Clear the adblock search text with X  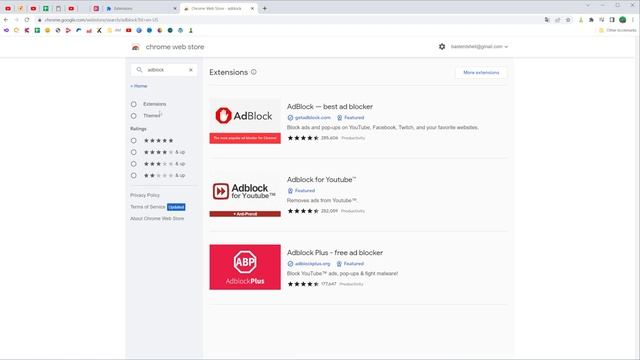tap(191, 70)
